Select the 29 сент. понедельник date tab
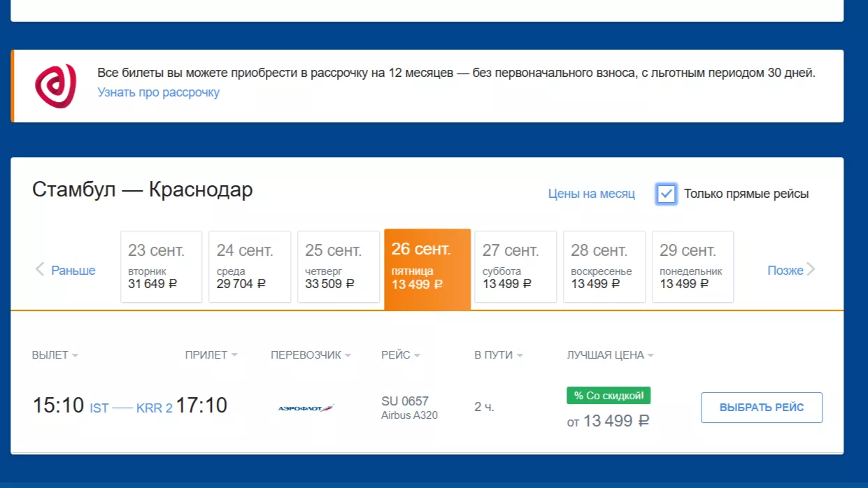The width and height of the screenshot is (868, 488). (x=692, y=266)
